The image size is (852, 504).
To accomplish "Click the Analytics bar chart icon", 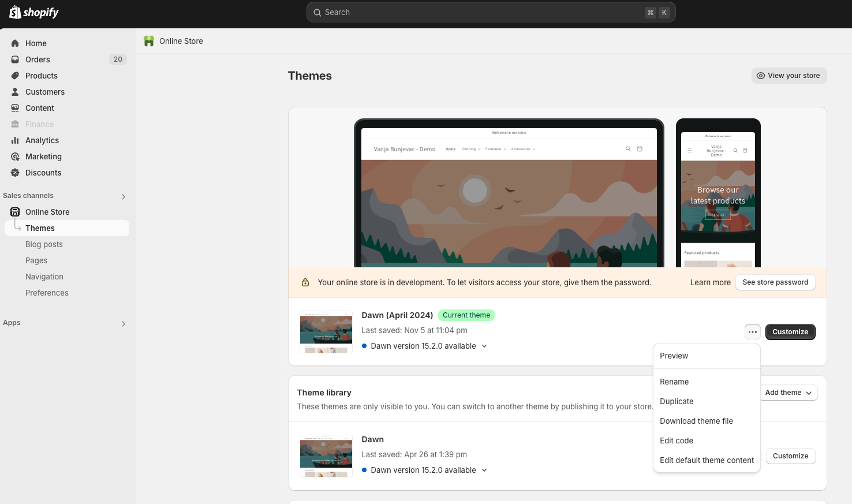I will [x=15, y=140].
